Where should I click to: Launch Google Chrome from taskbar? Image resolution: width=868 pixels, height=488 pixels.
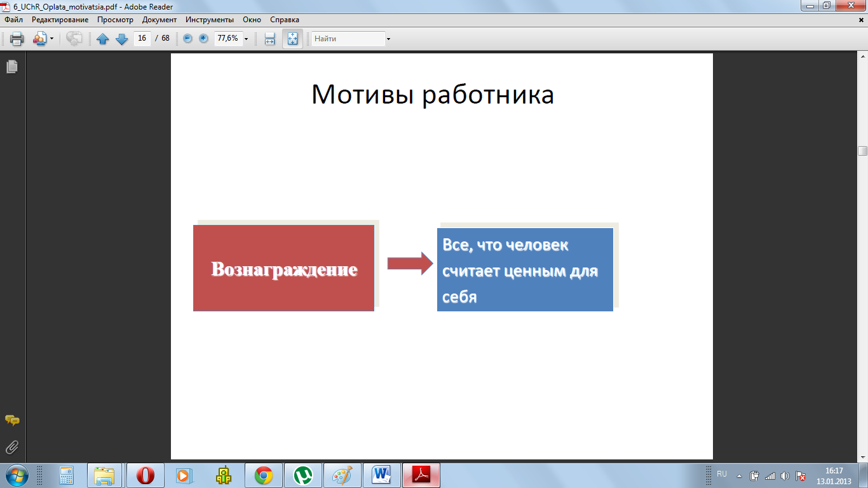(264, 475)
